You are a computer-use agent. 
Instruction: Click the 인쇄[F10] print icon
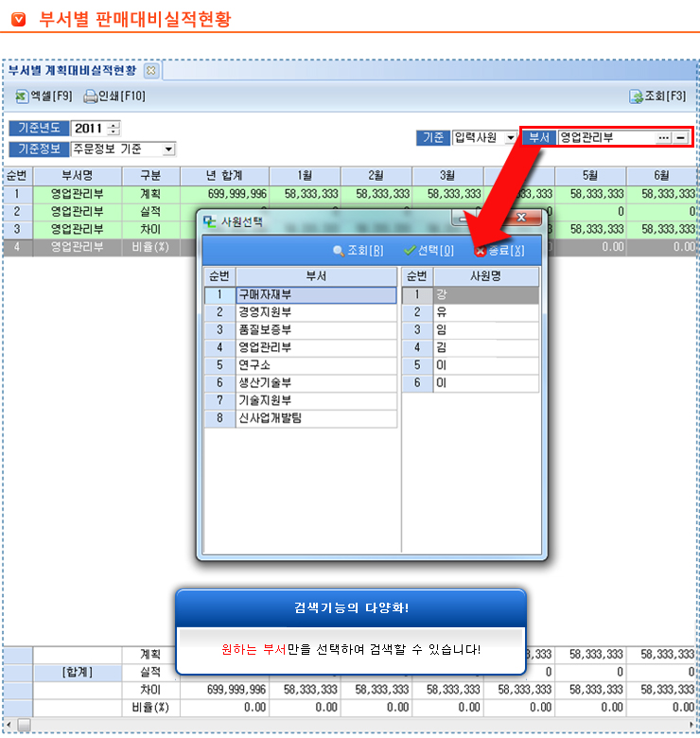point(91,97)
